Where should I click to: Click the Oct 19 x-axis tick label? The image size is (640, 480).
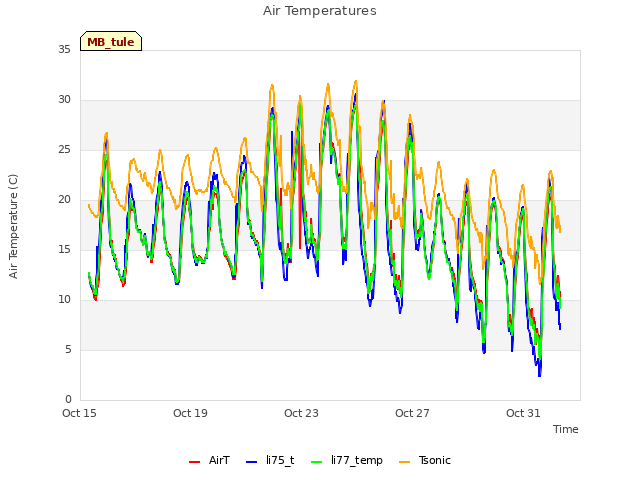point(190,413)
